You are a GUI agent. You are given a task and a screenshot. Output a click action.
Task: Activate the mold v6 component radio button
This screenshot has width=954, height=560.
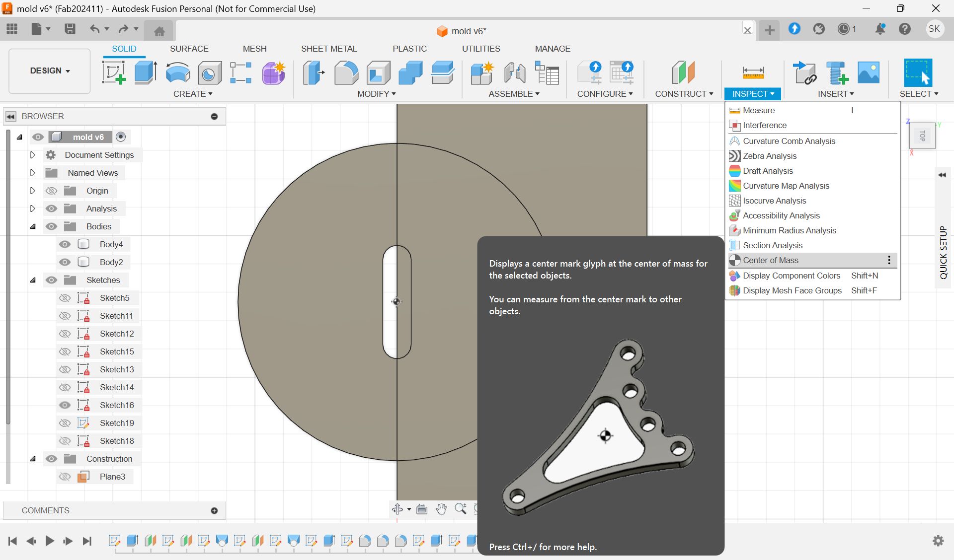point(121,137)
